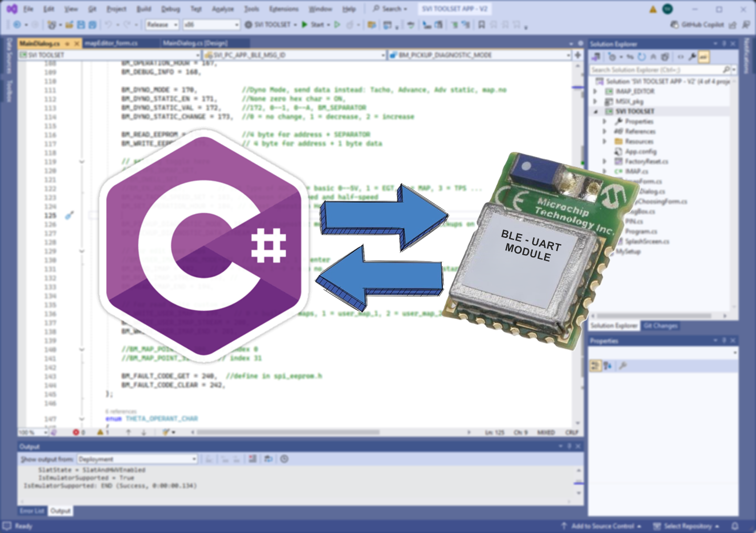Viewport: 756px width, 533px height.
Task: Click Select Repository in status bar
Action: coord(687,526)
